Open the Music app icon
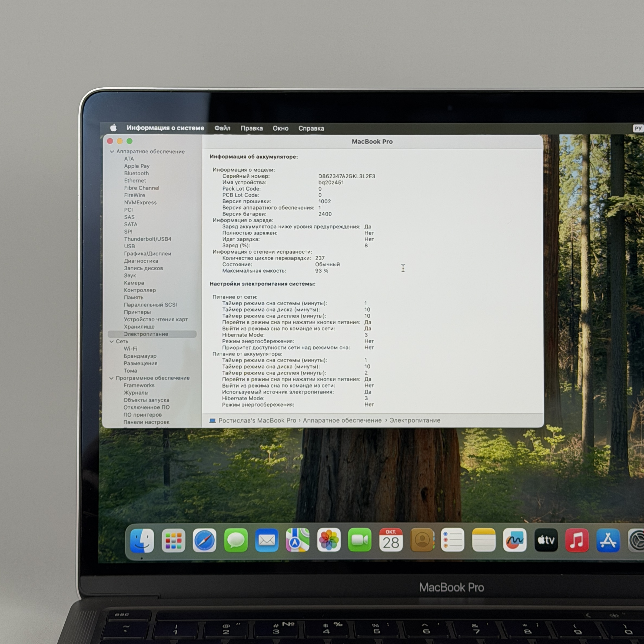The width and height of the screenshot is (644, 644). 577,540
